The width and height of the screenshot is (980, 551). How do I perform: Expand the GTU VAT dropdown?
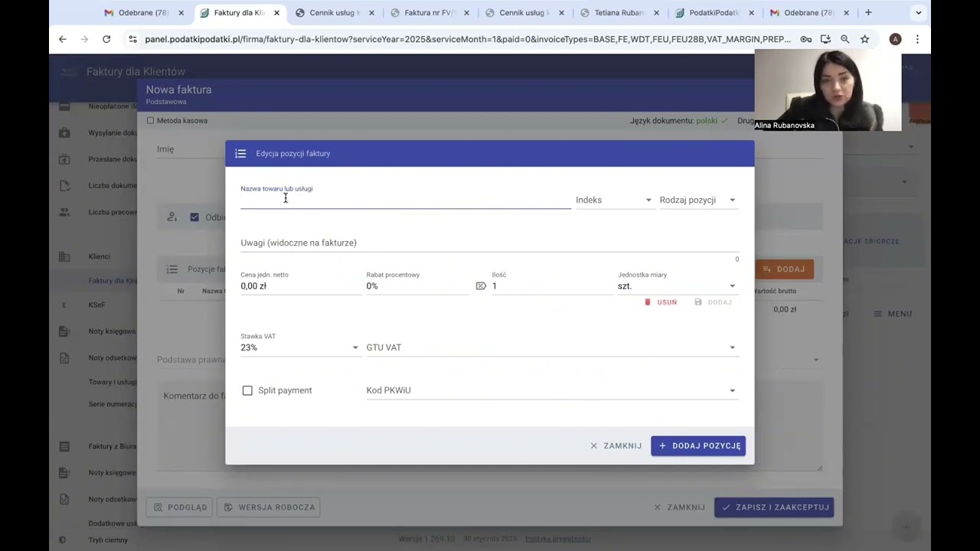(x=551, y=347)
